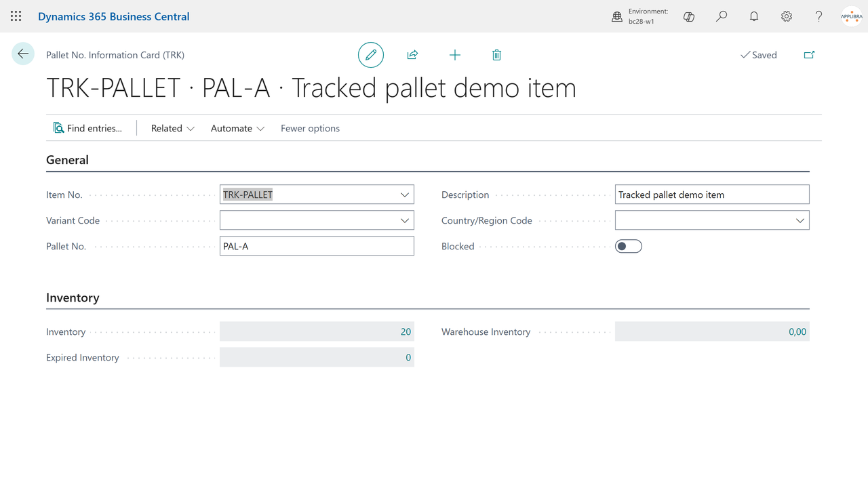Open the Tell Me search magnifier

point(722,16)
